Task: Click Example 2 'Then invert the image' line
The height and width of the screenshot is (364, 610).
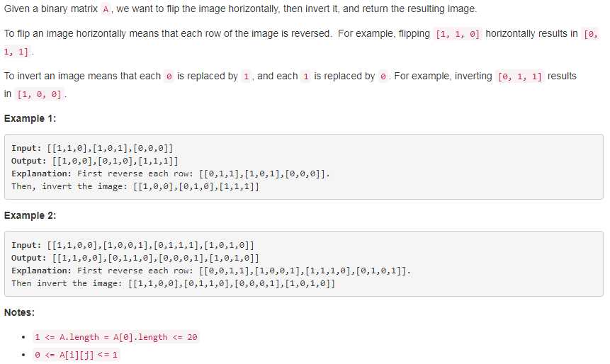Action: [173, 283]
